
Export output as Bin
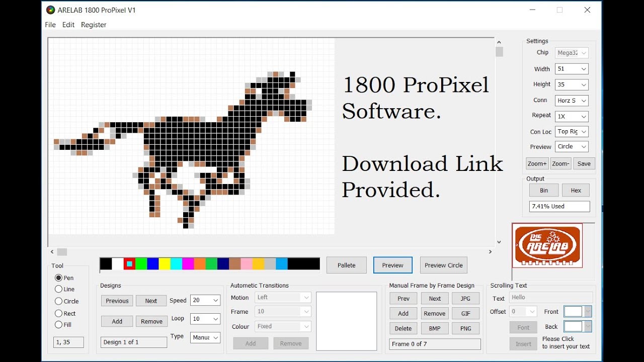point(544,191)
